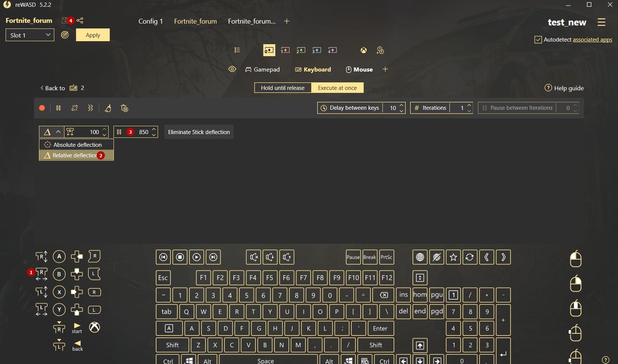
Task: Select the right stick horizontal movement icon
Action: coord(42,274)
